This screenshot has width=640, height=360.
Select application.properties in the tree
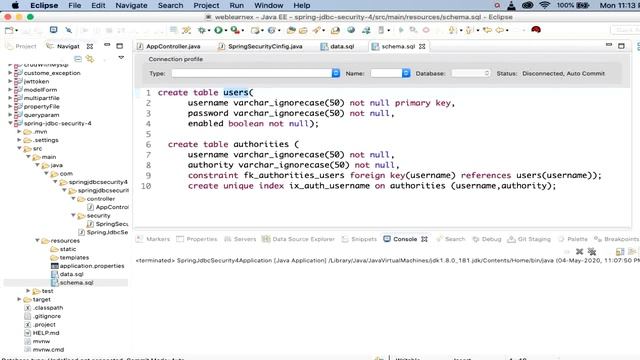[92, 266]
